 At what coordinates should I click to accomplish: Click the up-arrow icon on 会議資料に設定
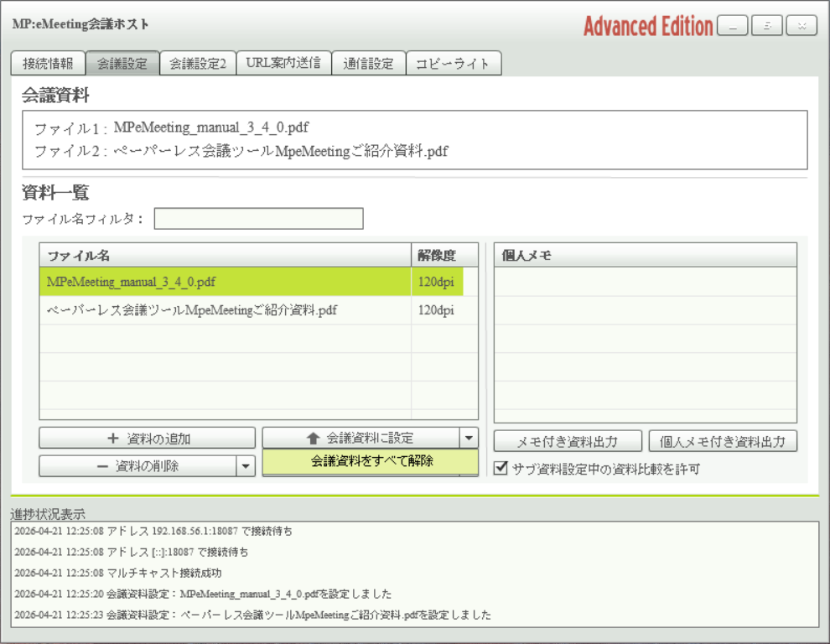(x=313, y=439)
